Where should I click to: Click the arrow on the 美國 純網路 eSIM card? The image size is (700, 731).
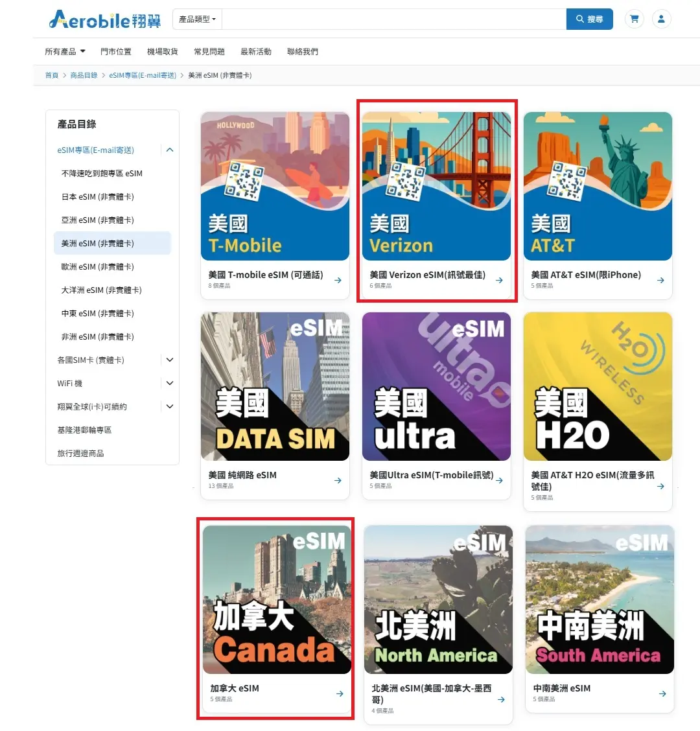[x=337, y=480]
